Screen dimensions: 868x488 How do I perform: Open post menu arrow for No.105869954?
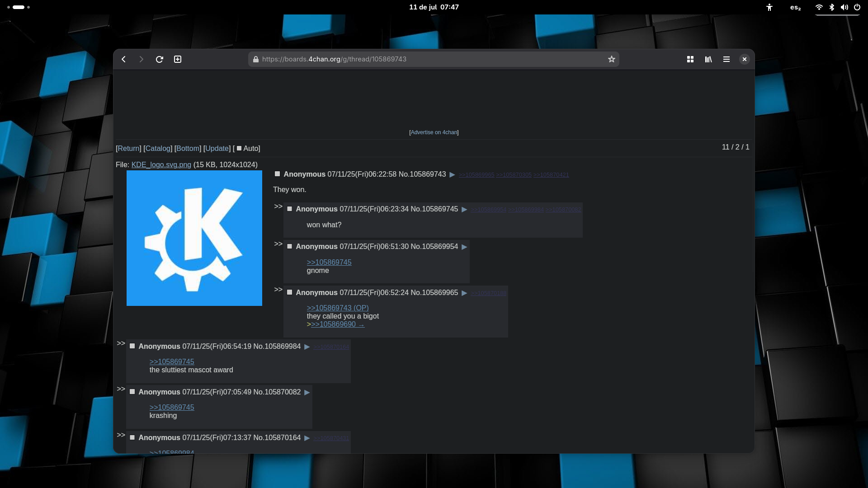(x=464, y=247)
